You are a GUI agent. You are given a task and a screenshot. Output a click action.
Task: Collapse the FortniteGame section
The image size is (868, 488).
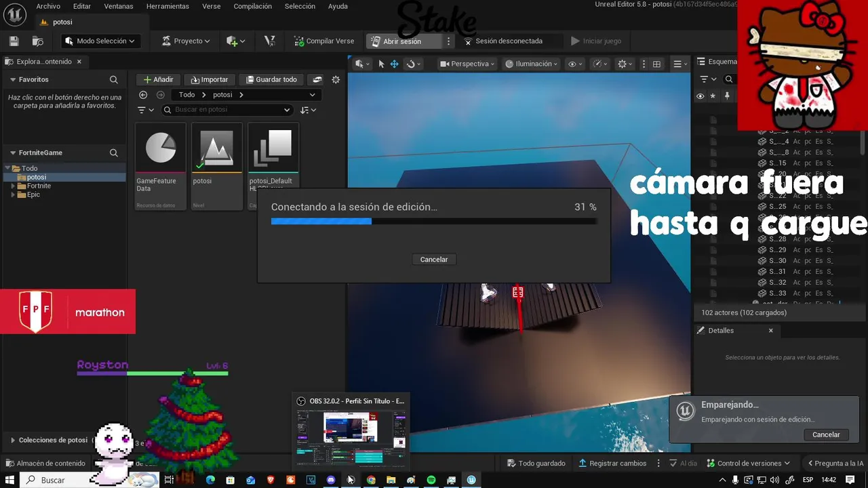pyautogui.click(x=13, y=153)
